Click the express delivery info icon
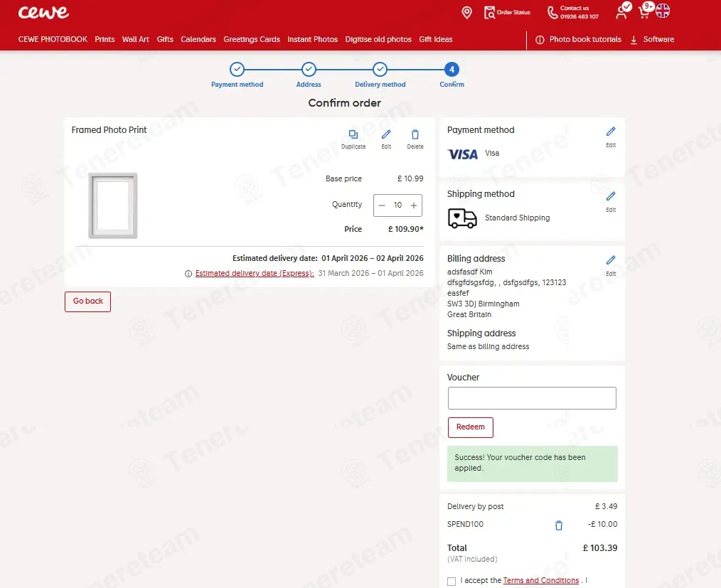This screenshot has width=721, height=588. 188,274
